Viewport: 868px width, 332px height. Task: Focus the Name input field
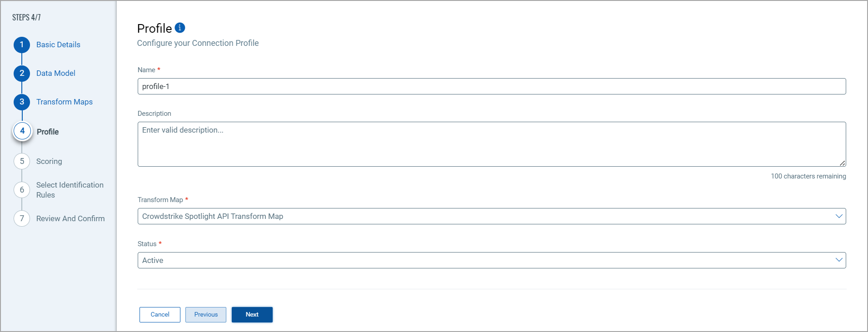tap(491, 86)
